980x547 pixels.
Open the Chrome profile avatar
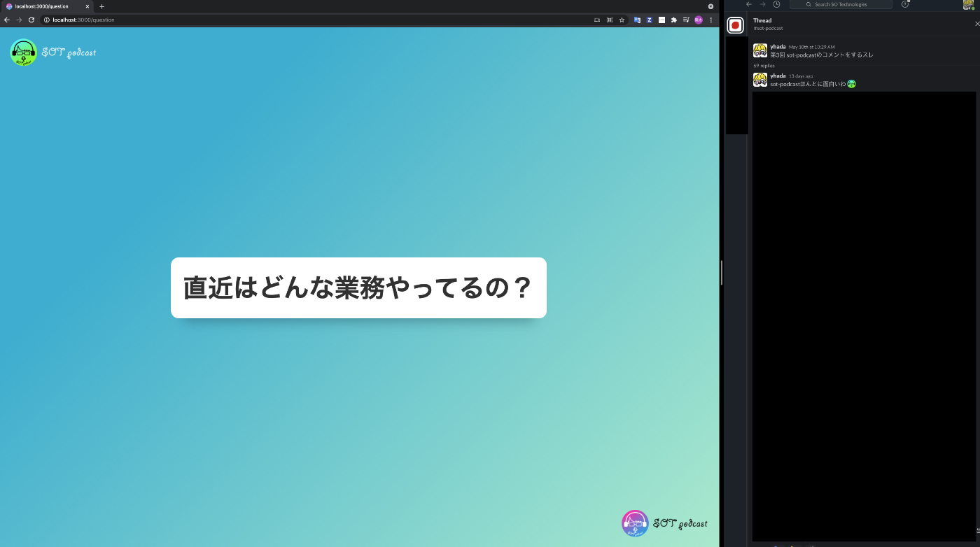tap(699, 20)
